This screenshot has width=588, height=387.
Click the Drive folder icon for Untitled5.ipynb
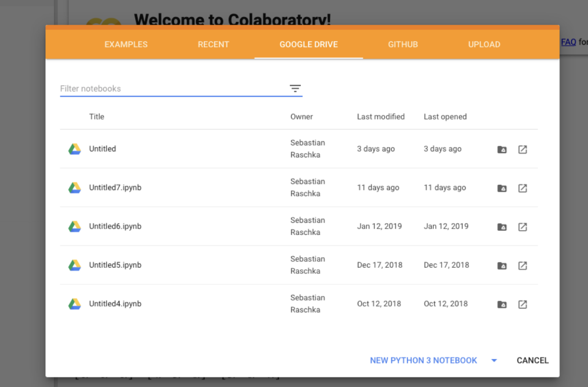tap(502, 266)
